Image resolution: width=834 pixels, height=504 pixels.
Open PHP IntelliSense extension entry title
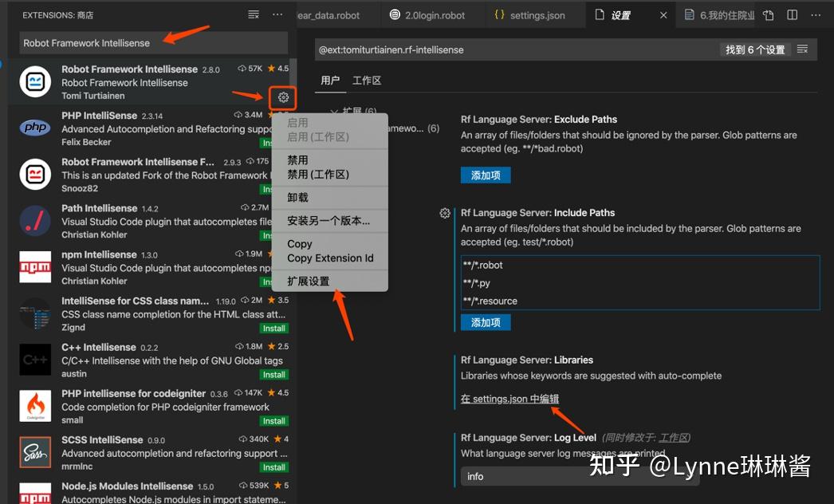[x=99, y=116]
